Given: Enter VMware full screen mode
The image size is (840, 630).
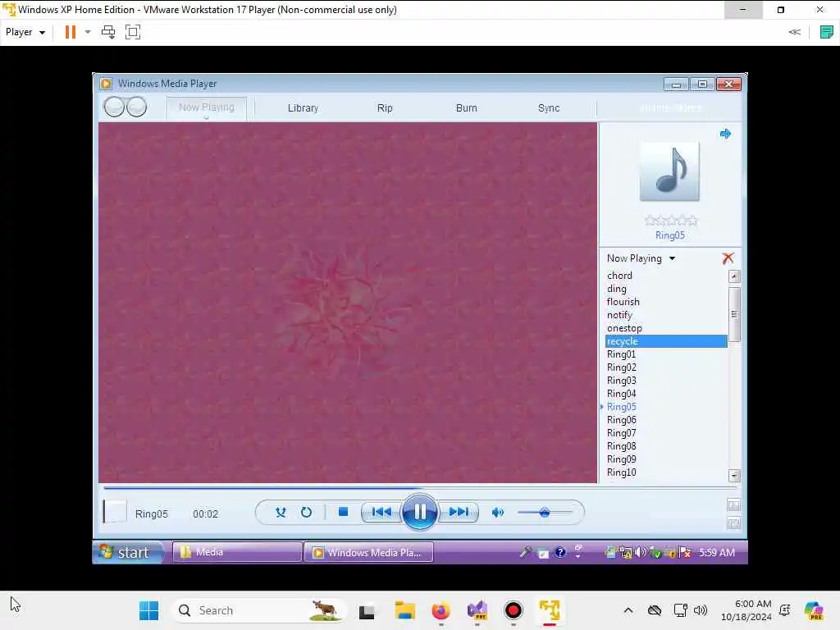Looking at the screenshot, I should pyautogui.click(x=133, y=32).
